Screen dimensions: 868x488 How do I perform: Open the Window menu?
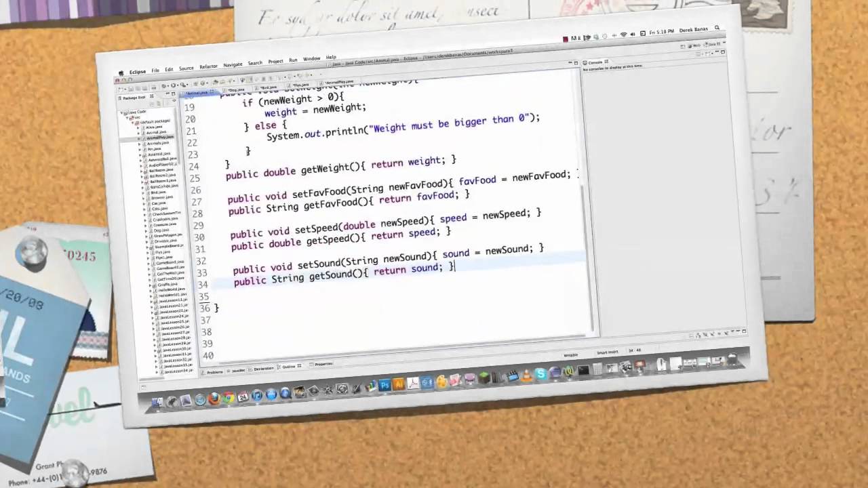pyautogui.click(x=312, y=58)
